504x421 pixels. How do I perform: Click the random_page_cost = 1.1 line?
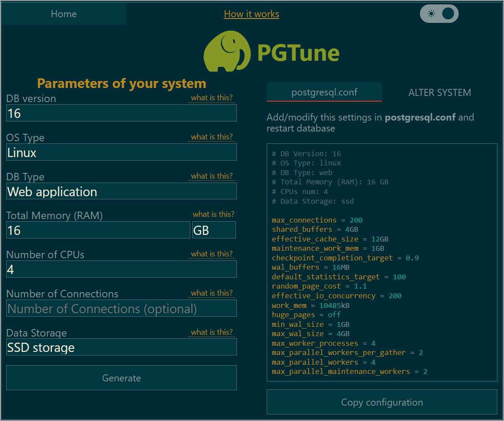click(319, 286)
